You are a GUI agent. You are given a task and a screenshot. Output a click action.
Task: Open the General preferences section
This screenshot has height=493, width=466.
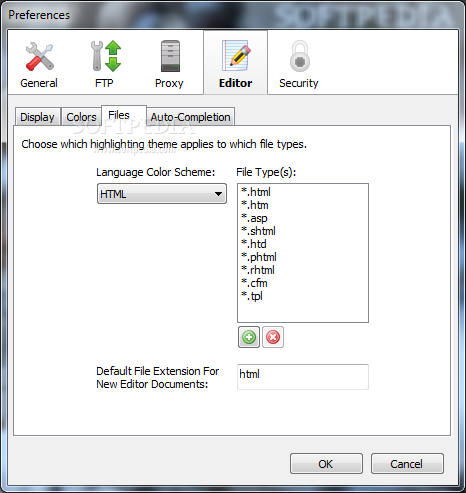coord(39,65)
